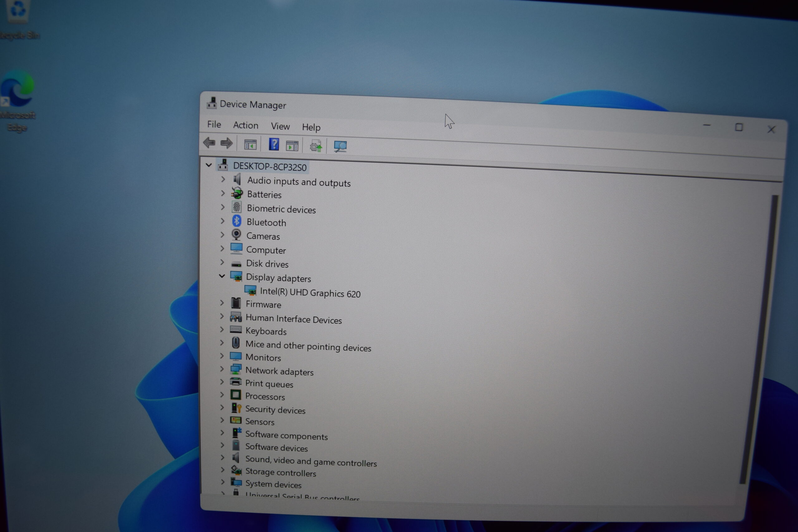Select the Monitors label

pos(263,357)
